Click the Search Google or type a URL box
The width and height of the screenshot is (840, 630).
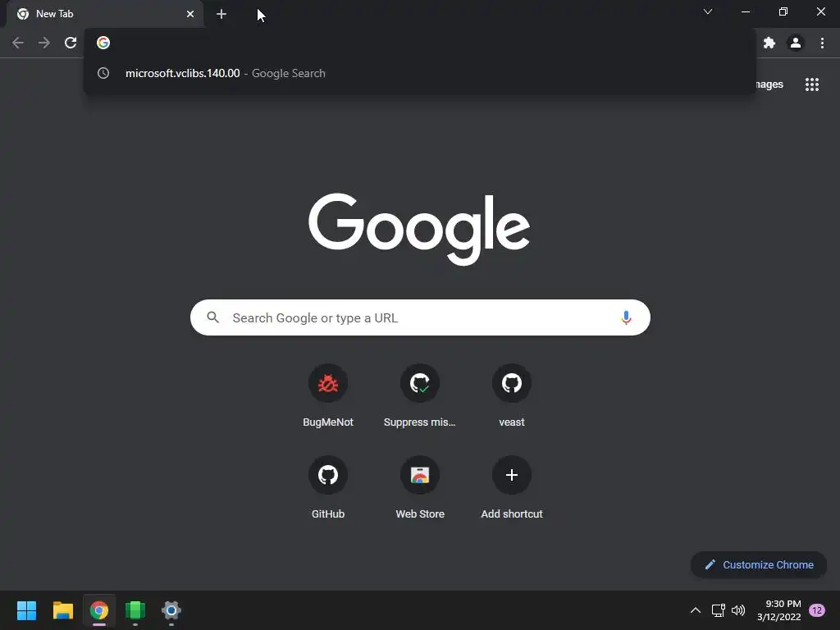click(x=420, y=317)
